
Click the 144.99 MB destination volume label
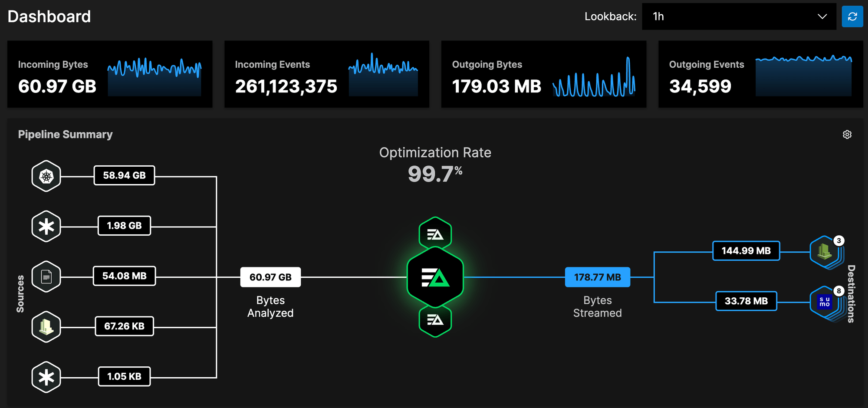tap(746, 251)
